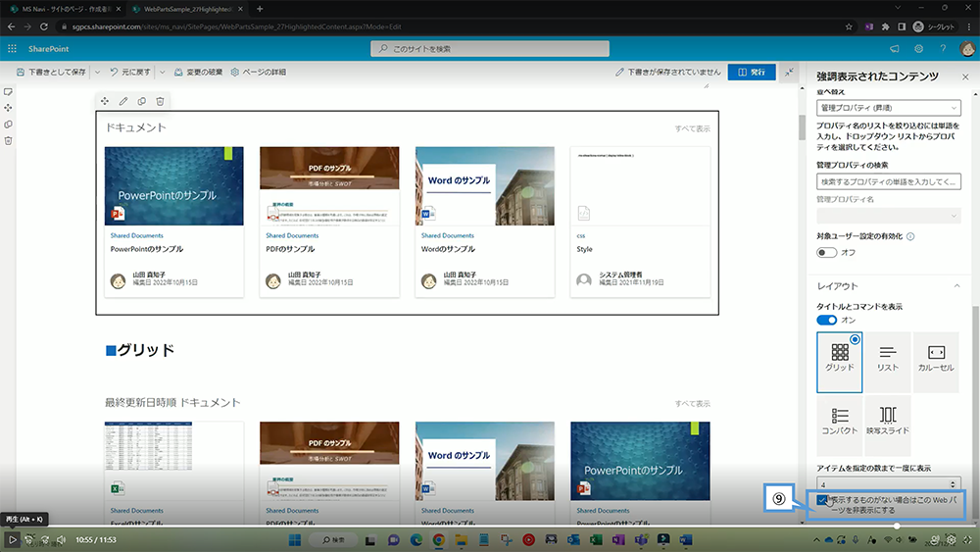The image size is (980, 552).
Task: Open the 管理プロパティ名 dropdown
Action: coord(888,216)
